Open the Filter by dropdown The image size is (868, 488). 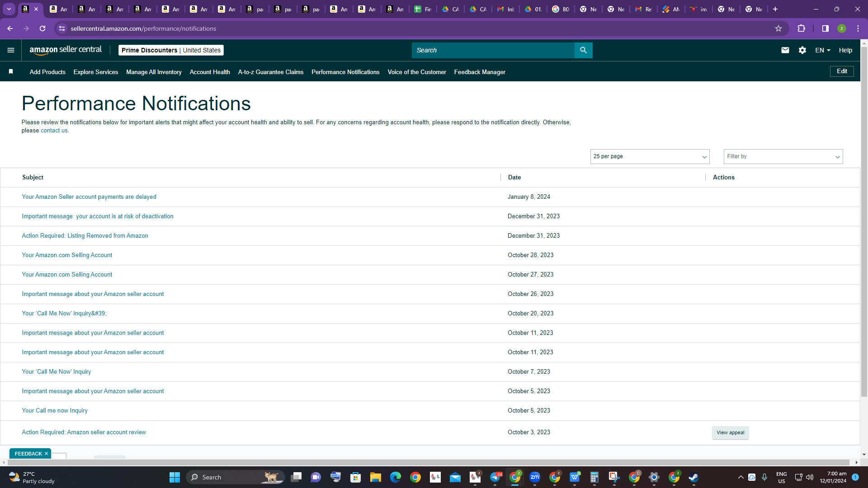pyautogui.click(x=783, y=156)
